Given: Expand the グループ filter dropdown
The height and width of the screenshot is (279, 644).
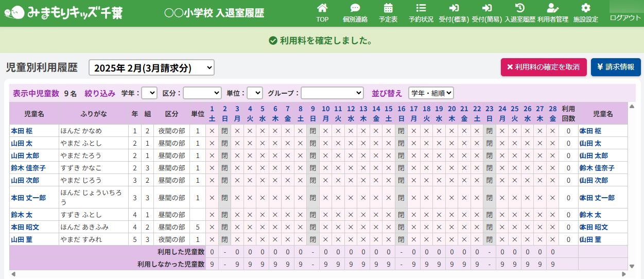Looking at the screenshot, I should (x=332, y=93).
